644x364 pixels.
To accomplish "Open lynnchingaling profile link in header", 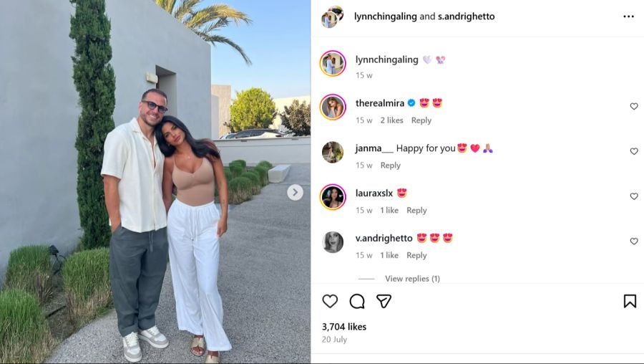I will [x=385, y=16].
